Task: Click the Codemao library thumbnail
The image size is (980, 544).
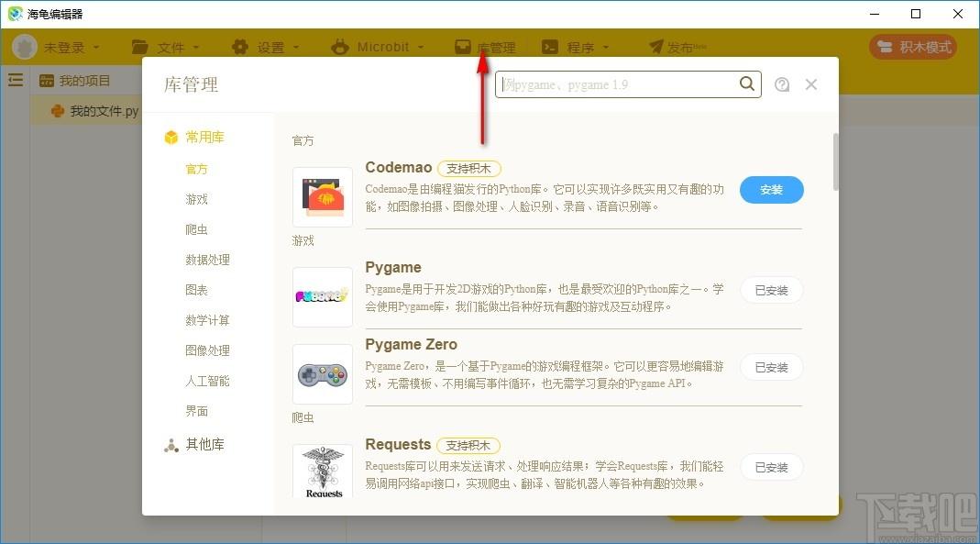Action: click(x=323, y=197)
